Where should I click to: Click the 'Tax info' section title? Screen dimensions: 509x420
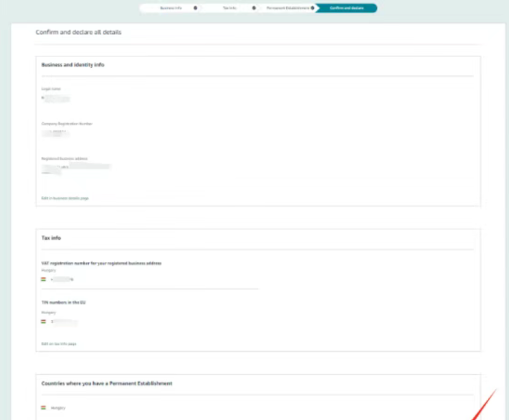tap(51, 238)
